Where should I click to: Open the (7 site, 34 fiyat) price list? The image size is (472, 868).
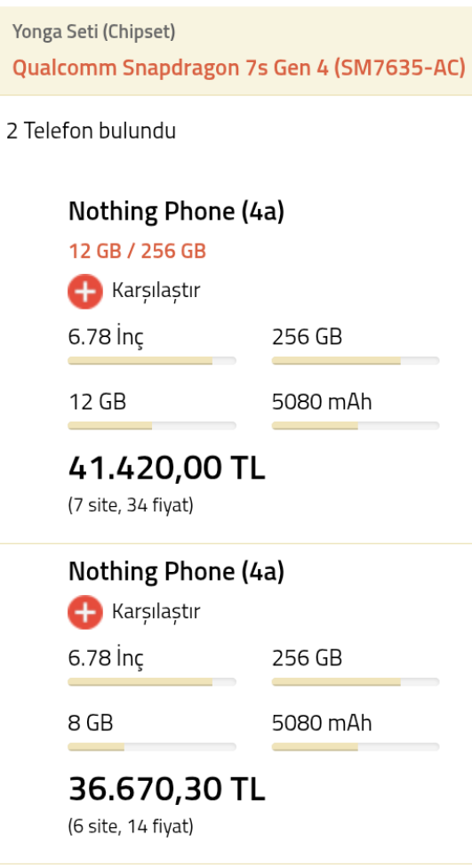coord(132,505)
